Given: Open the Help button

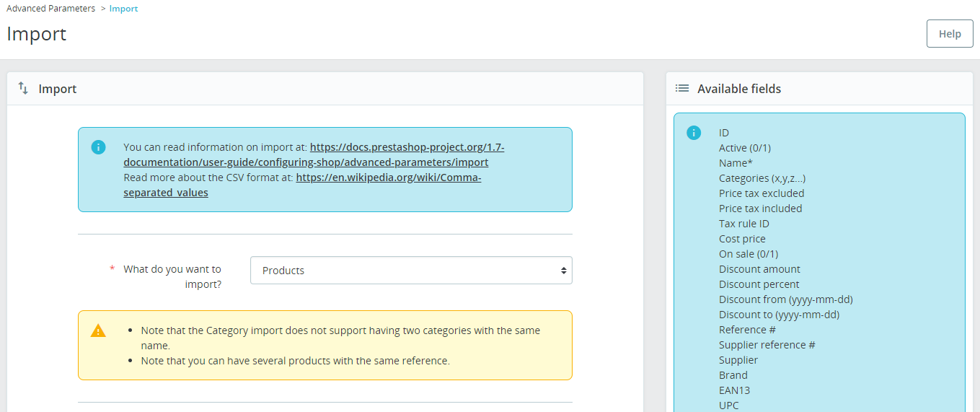Looking at the screenshot, I should coord(950,34).
